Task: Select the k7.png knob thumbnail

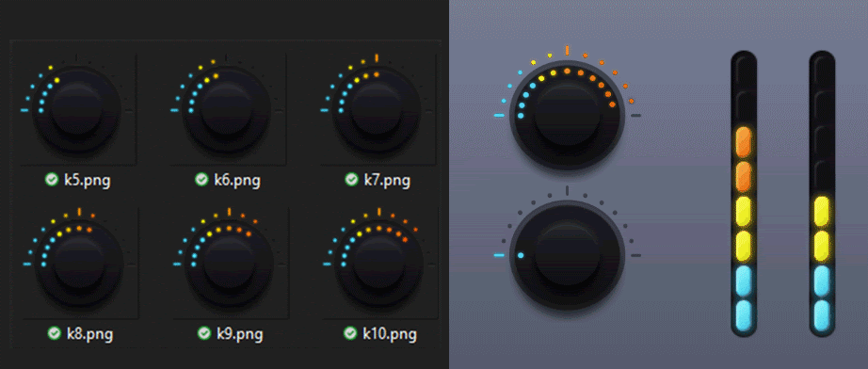Action: coord(377,109)
